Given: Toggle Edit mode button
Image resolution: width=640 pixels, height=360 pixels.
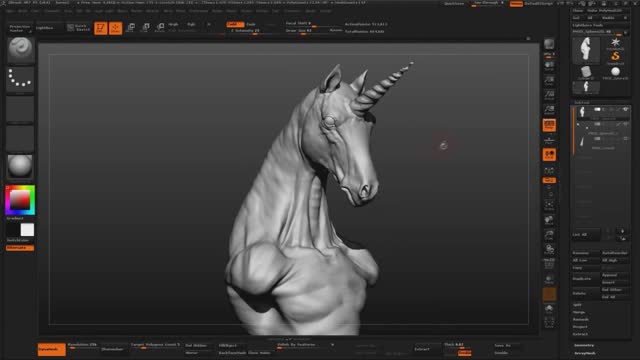Looking at the screenshot, I should (100, 28).
